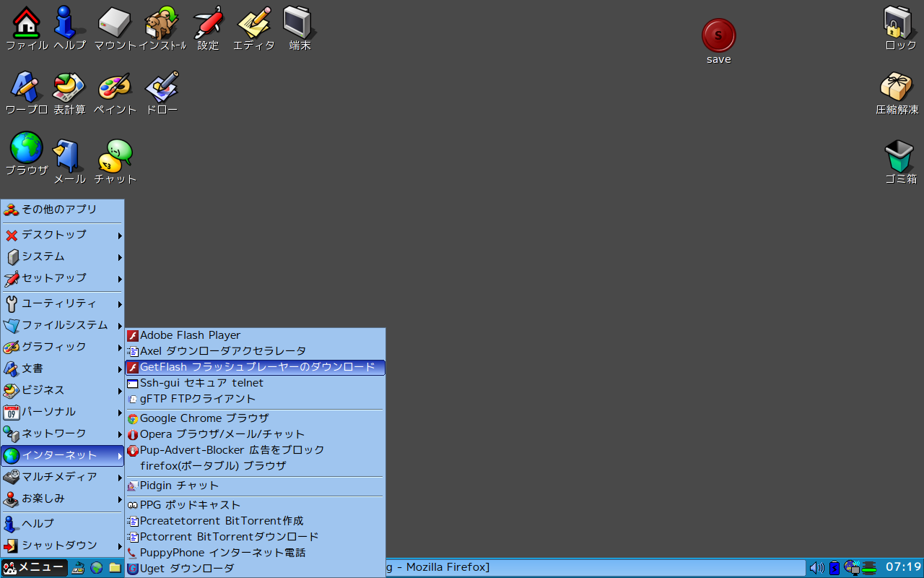Switch to the Mozilla Firefox taskbar window
Screen dimensions: 924x578
tap(596, 568)
